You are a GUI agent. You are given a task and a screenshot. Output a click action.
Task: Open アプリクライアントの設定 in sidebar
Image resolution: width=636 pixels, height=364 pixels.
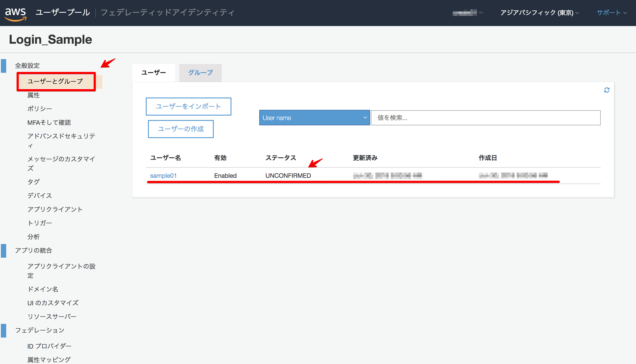[x=61, y=271]
